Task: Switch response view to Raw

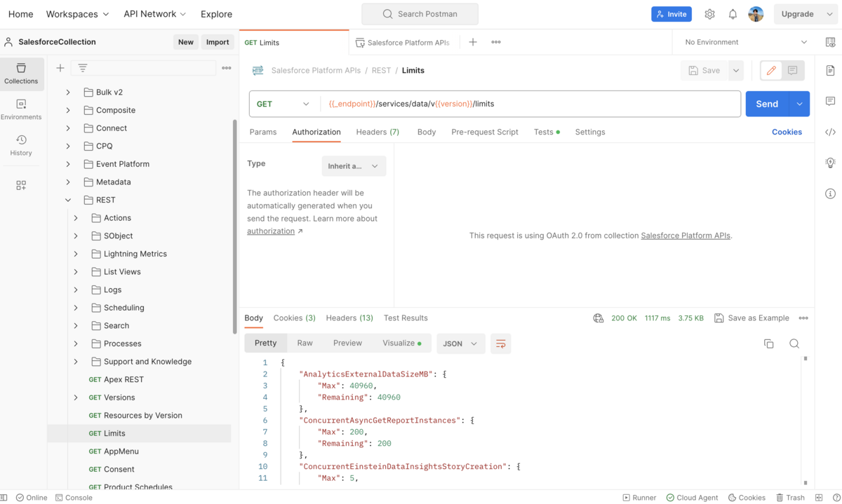Action: click(305, 343)
